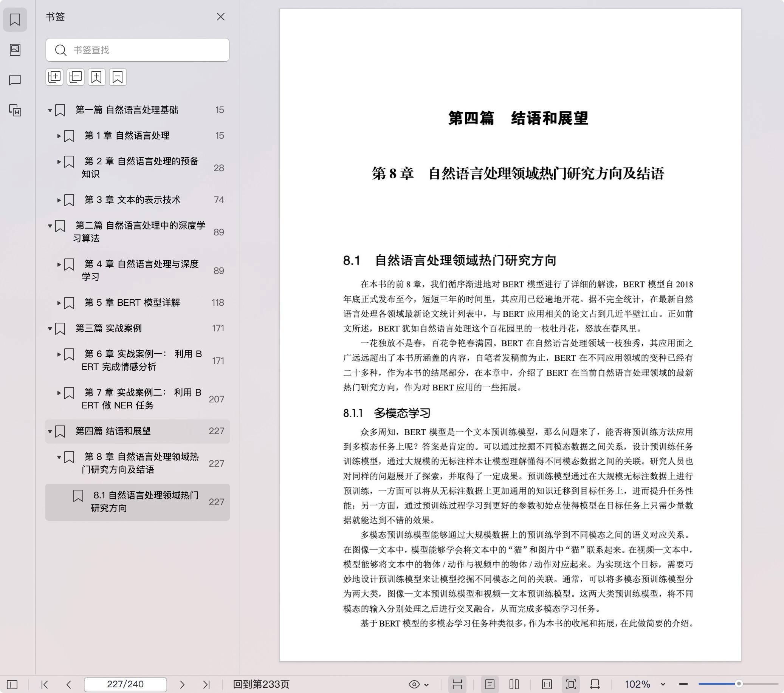
Task: Click the 书签查找 search field
Action: pos(137,50)
